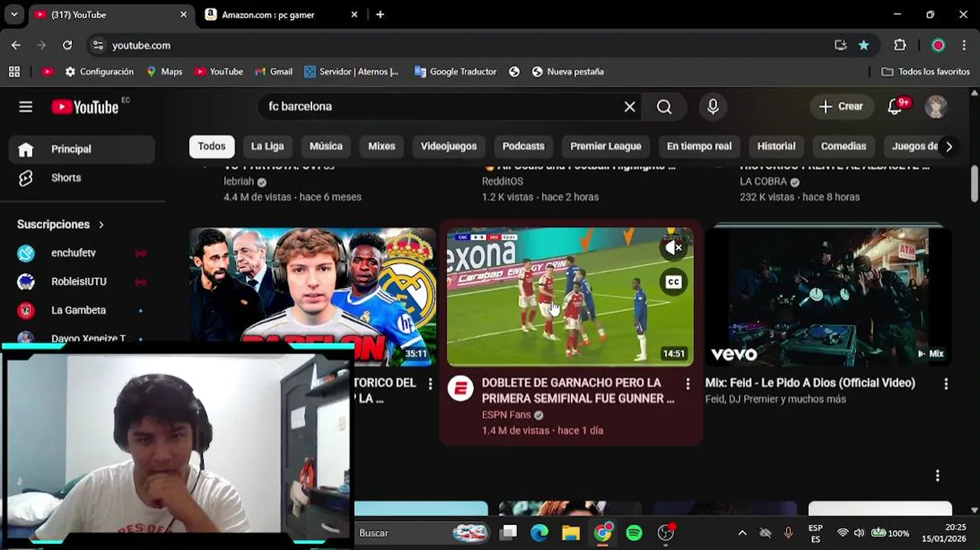The image size is (980, 550).
Task: Switch to the Amazon.com pc gamer tab
Action: tap(282, 15)
